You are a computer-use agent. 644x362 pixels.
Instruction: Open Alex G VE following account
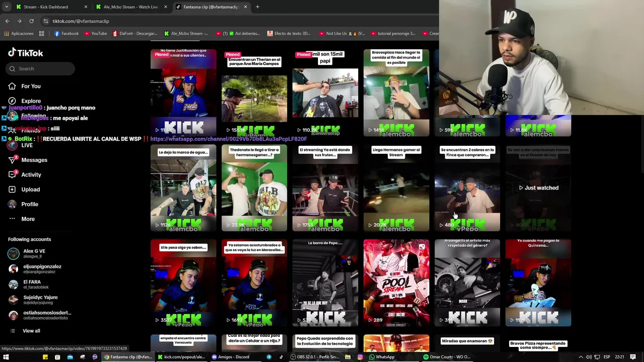pos(40,253)
